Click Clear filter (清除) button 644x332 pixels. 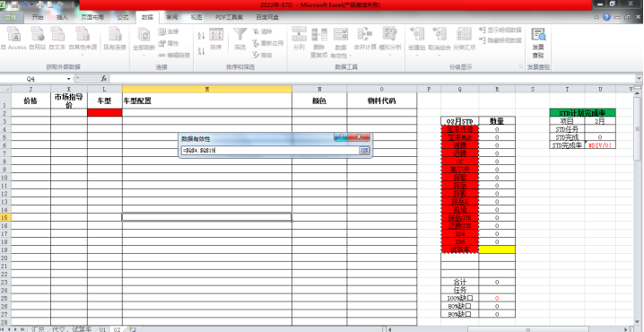point(263,31)
